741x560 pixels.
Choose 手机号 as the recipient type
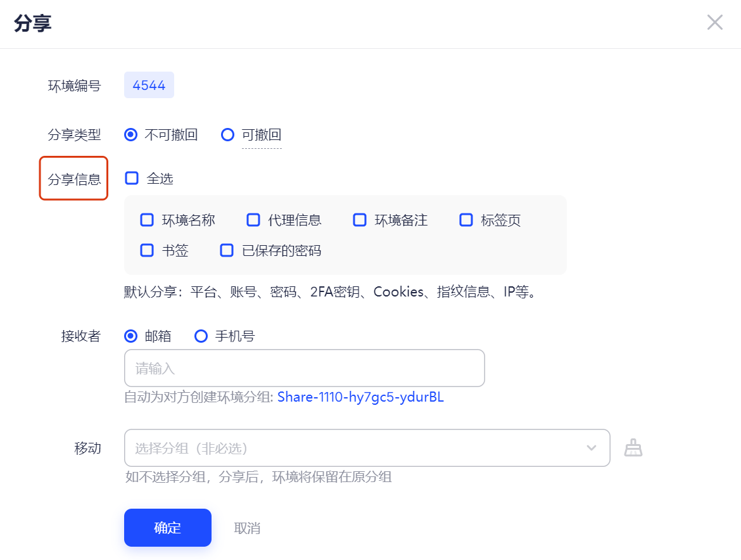coord(201,336)
